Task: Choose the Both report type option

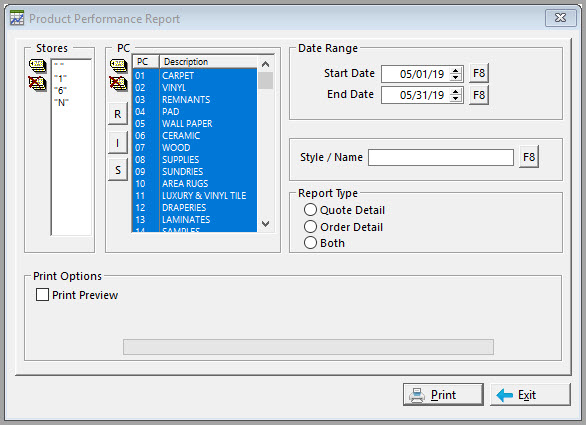Action: pos(310,243)
